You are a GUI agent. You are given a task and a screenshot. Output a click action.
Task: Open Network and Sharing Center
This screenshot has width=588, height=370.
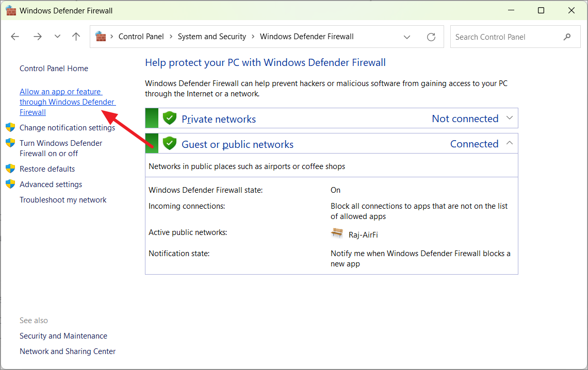67,351
